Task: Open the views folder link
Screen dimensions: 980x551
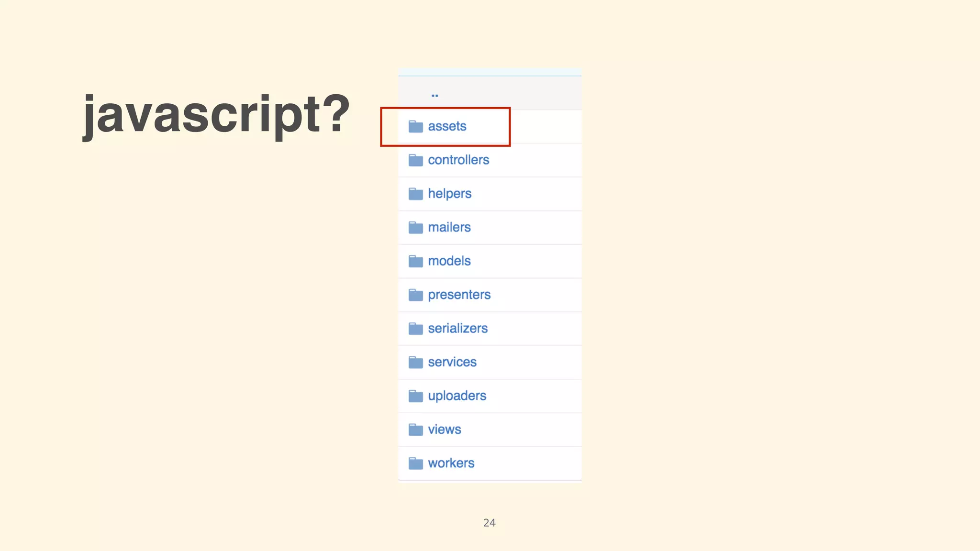Action: coord(445,430)
